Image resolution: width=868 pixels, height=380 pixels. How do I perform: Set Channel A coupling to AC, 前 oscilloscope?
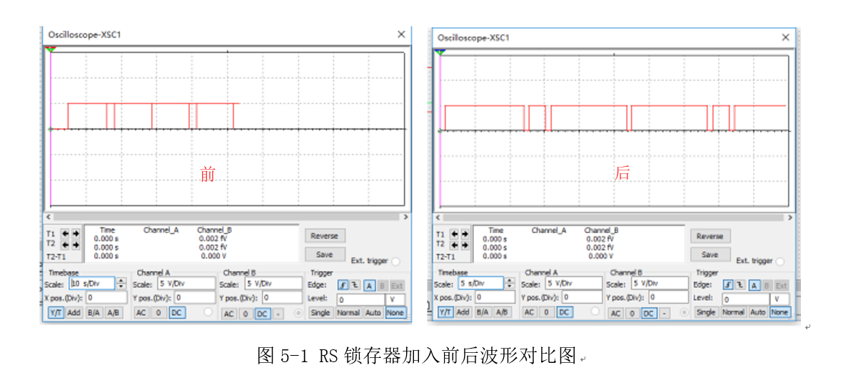[141, 312]
